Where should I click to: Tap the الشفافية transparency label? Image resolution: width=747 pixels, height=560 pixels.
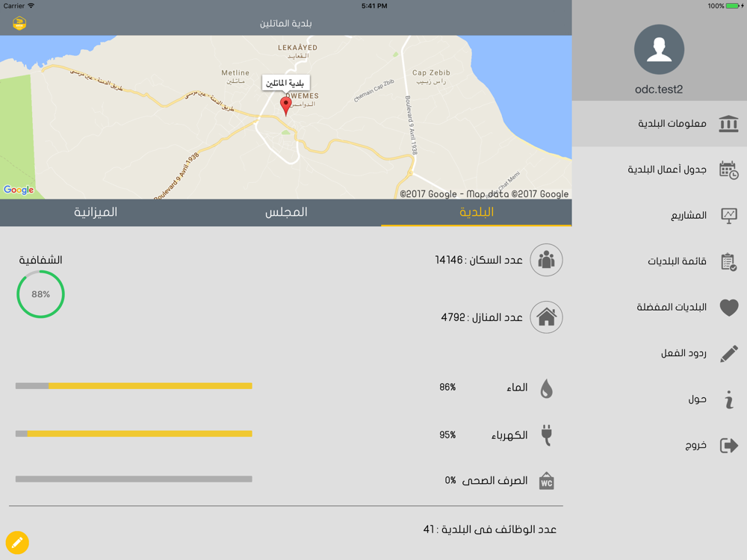(x=40, y=260)
